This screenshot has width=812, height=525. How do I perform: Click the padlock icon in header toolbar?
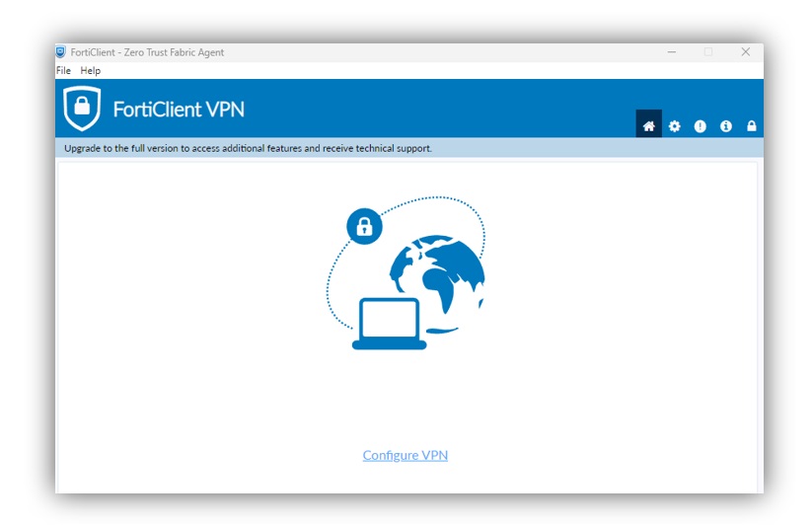point(752,125)
